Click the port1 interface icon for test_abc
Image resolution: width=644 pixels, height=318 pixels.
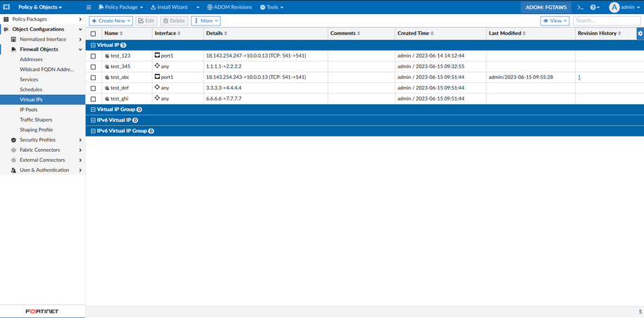(x=157, y=76)
